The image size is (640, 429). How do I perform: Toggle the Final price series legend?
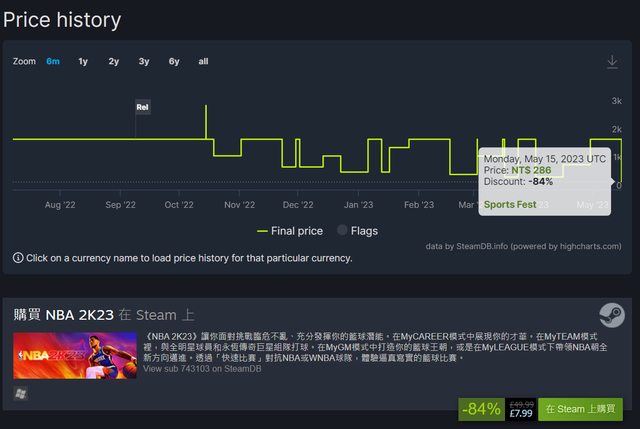point(290,231)
